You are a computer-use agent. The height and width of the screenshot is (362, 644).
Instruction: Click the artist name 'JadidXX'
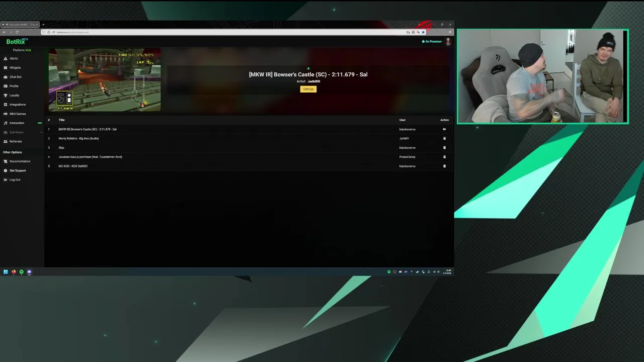tap(314, 81)
